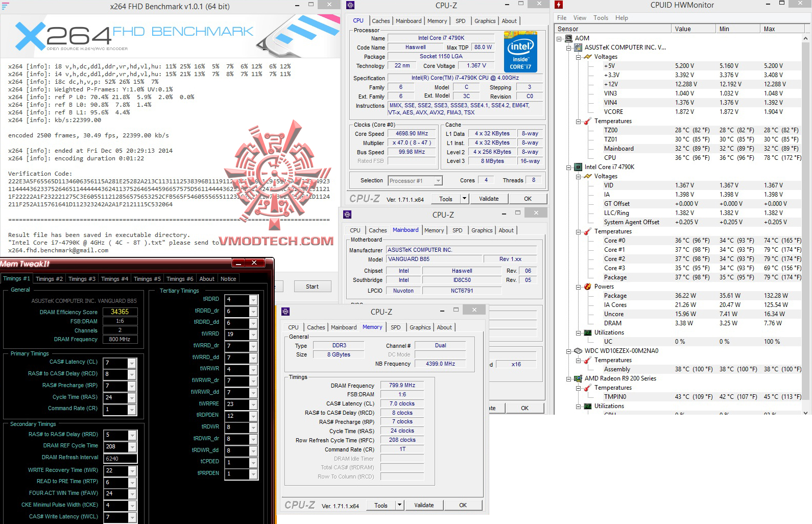Open the Notice tab in MemTweakIt

click(228, 279)
